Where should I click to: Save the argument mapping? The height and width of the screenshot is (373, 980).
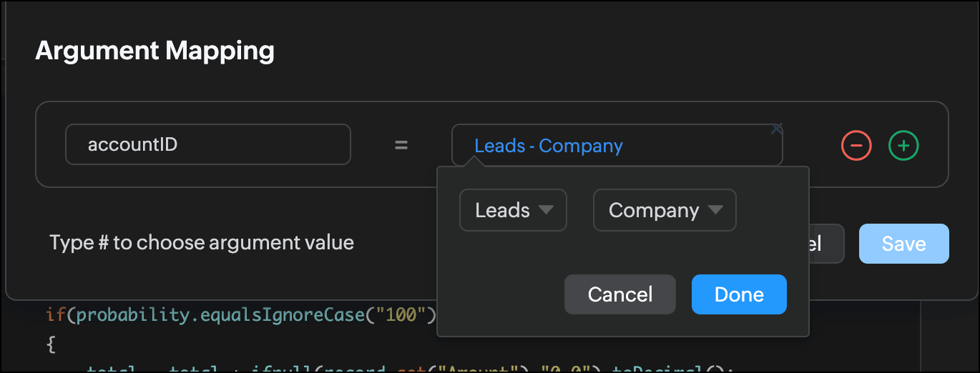[x=903, y=244]
